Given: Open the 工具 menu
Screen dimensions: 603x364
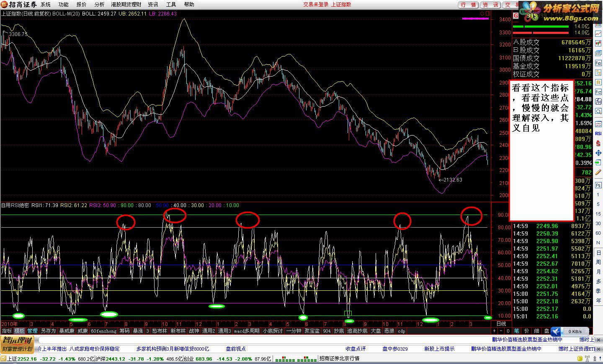Looking at the screenshot, I should (x=171, y=5).
